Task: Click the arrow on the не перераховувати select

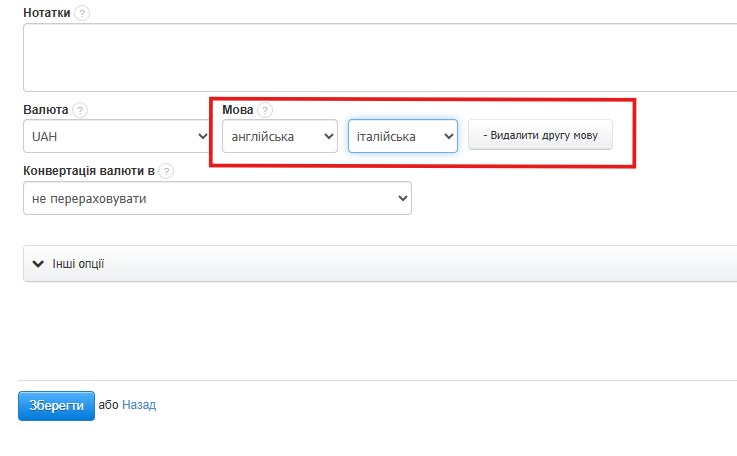Action: pyautogui.click(x=403, y=199)
